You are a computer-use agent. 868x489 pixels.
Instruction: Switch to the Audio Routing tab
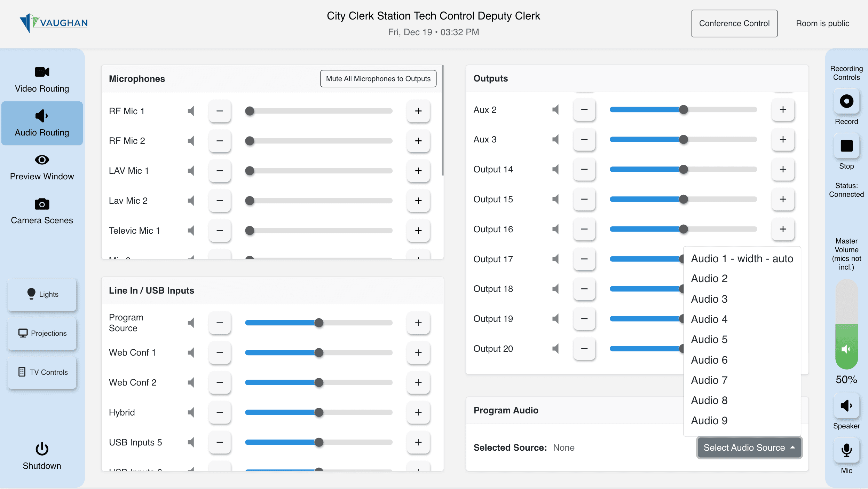click(x=42, y=123)
